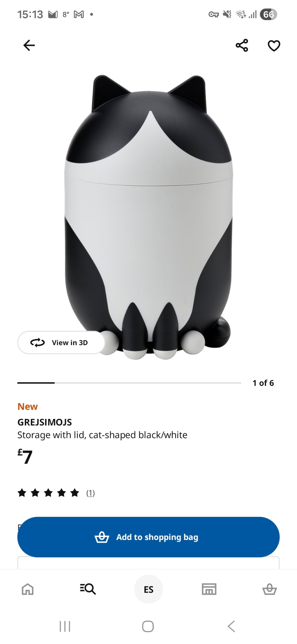Viewport: 297px width, 644px height.
Task: Tap the image gallery progress bar
Action: (x=129, y=383)
